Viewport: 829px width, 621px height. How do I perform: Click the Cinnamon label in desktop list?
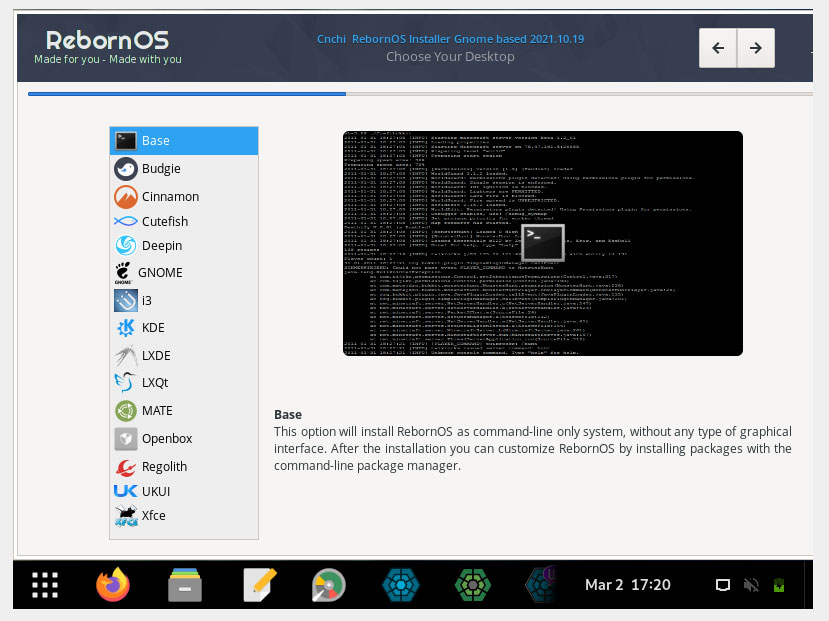[170, 197]
